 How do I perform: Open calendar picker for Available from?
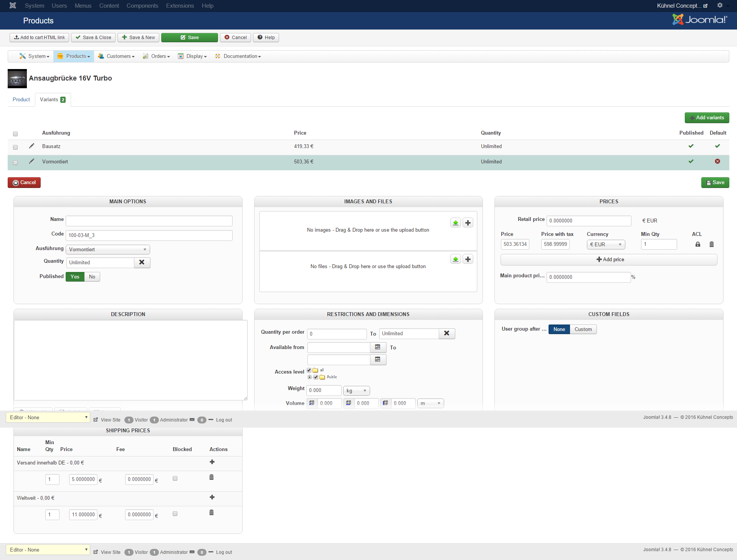point(378,348)
